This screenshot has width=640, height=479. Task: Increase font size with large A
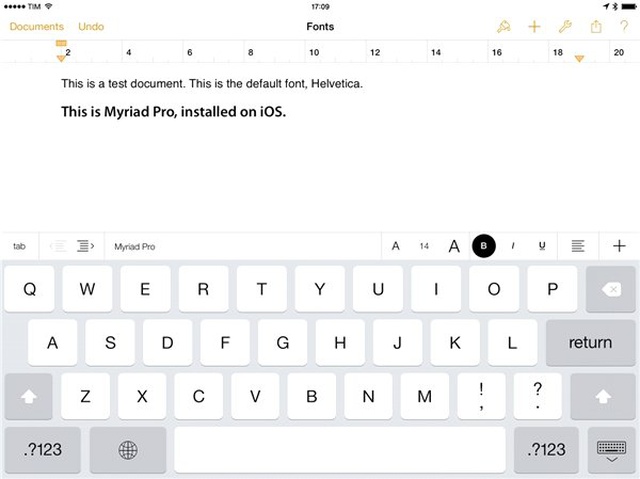coord(454,246)
